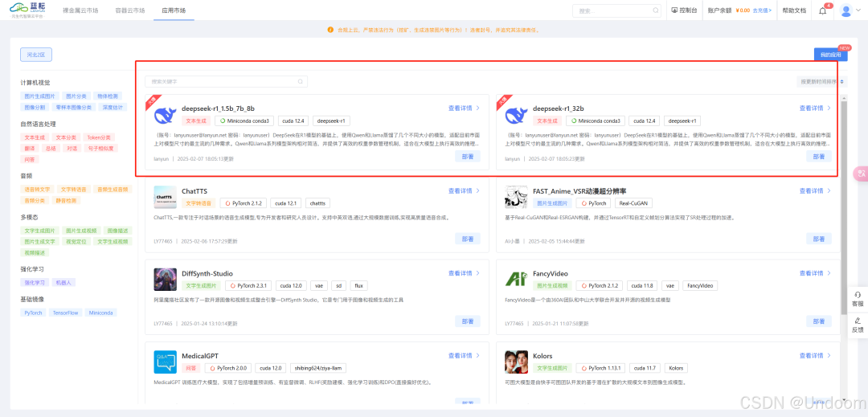View details 查看详情 for Kolors
Image resolution: width=868 pixels, height=417 pixels.
tap(816, 356)
